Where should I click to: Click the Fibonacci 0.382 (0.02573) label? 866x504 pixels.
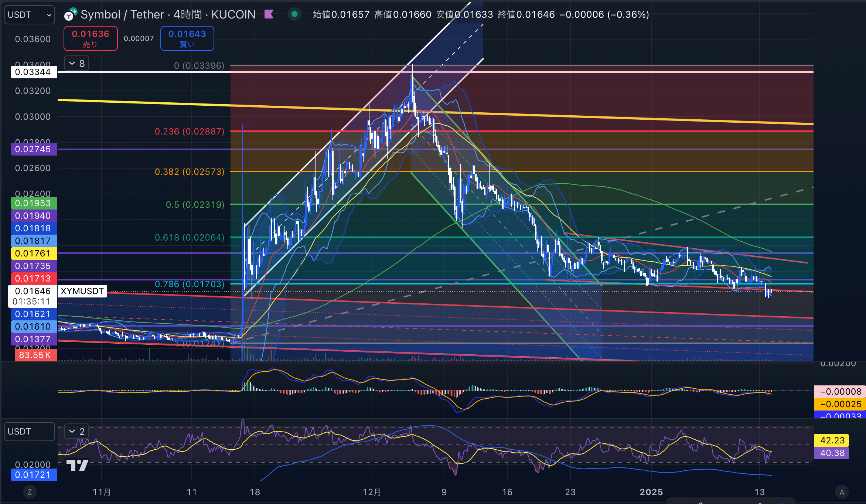point(190,172)
